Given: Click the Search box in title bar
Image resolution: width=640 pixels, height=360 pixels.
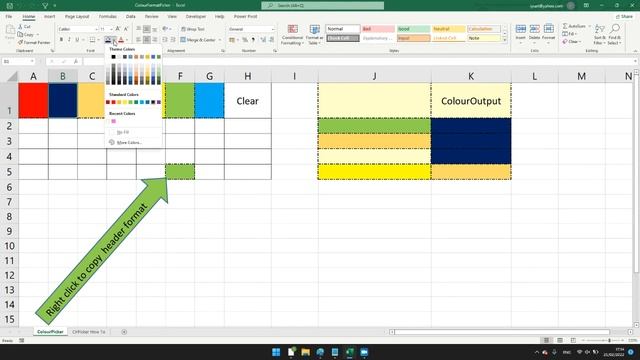Looking at the screenshot, I should pos(322,5).
